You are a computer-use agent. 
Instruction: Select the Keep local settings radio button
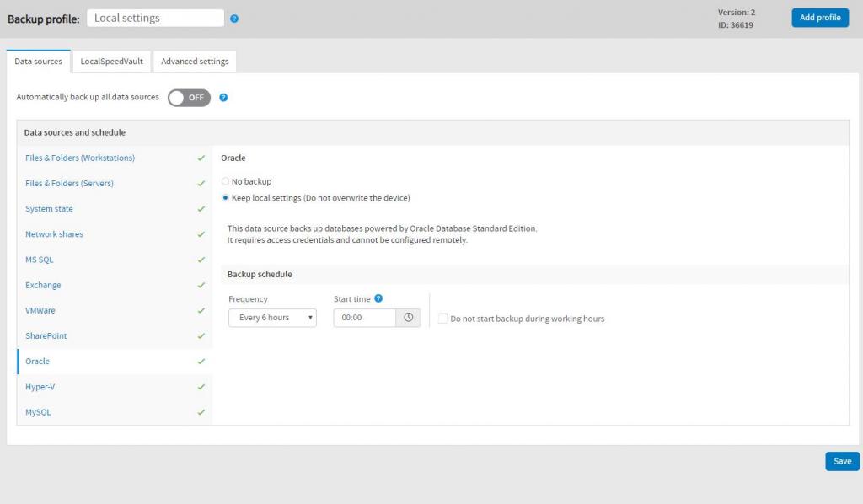coord(225,197)
